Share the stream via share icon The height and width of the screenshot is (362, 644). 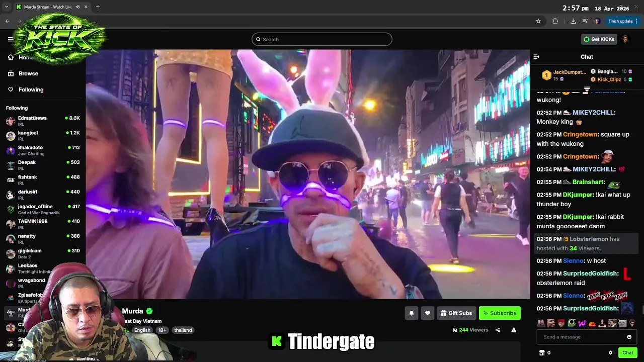[x=498, y=330]
